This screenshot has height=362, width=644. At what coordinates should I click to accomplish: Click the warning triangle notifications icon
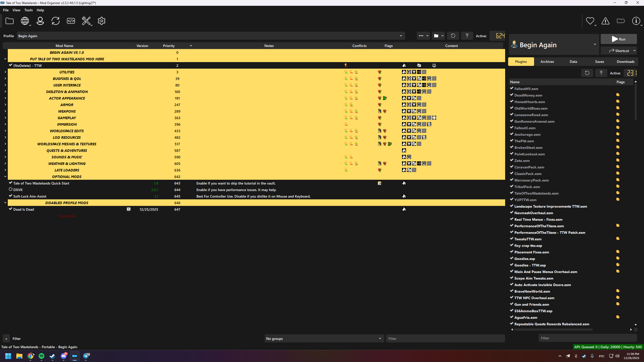click(x=606, y=21)
